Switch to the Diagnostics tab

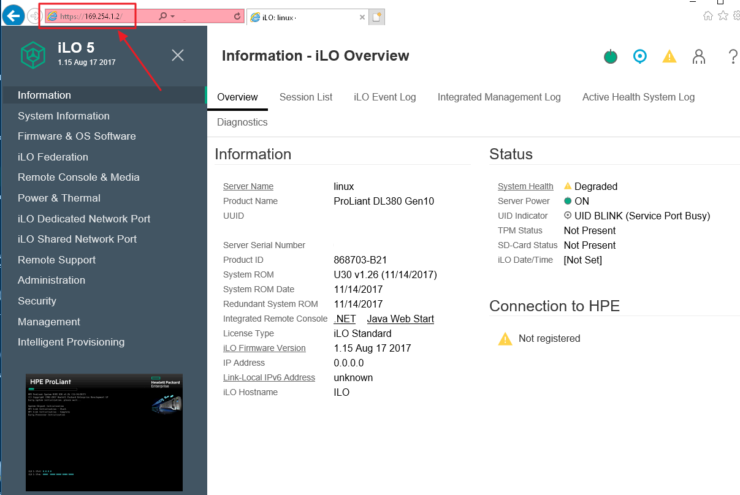242,122
